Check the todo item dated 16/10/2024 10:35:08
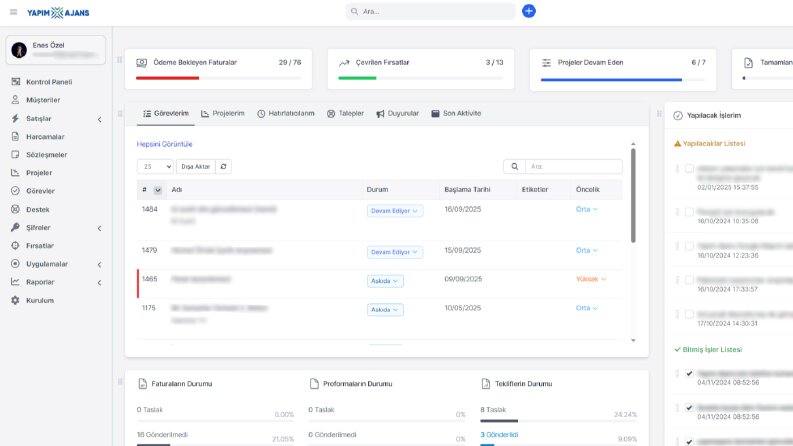793x446 pixels. point(689,212)
